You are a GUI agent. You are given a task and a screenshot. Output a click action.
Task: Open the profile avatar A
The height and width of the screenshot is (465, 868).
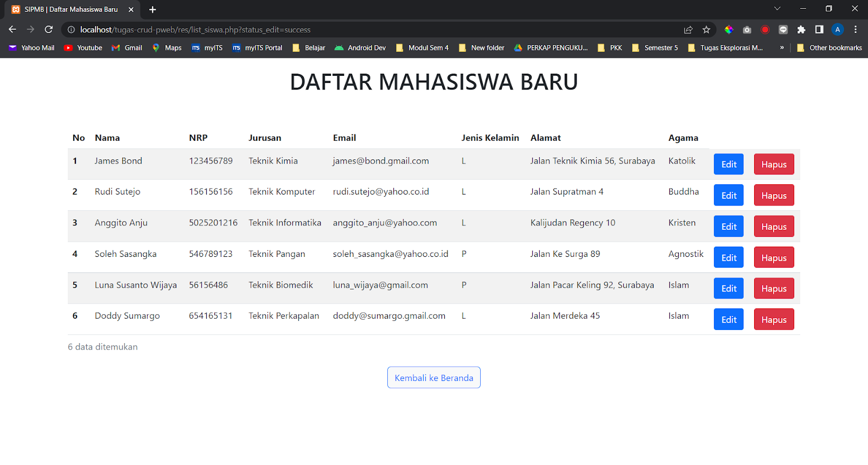pyautogui.click(x=838, y=30)
